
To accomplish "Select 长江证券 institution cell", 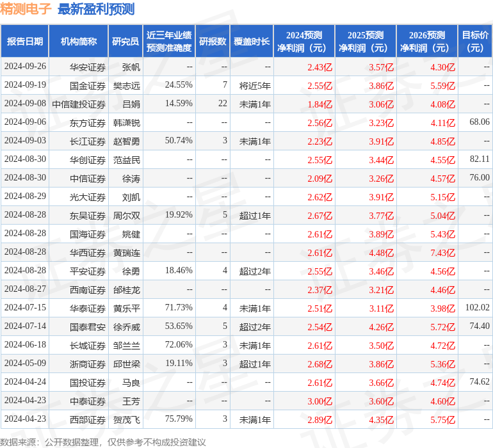I will pos(88,141).
